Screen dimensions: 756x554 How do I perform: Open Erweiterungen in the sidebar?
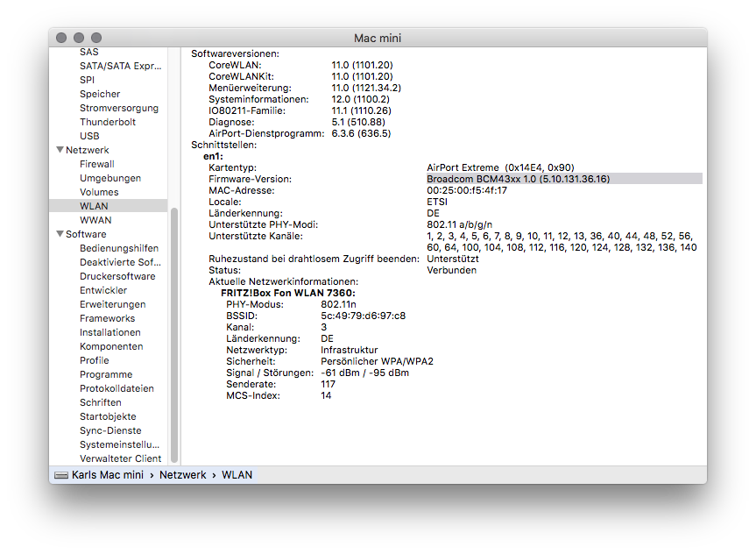click(113, 304)
